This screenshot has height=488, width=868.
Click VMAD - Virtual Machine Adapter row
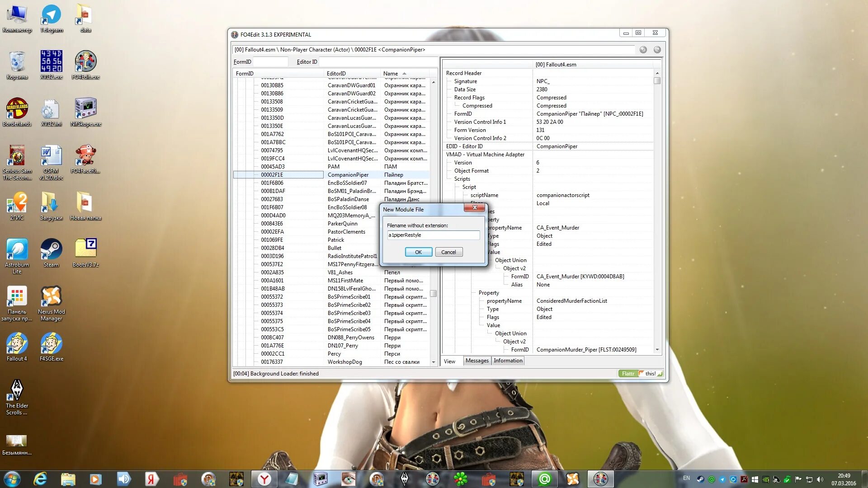pyautogui.click(x=548, y=155)
